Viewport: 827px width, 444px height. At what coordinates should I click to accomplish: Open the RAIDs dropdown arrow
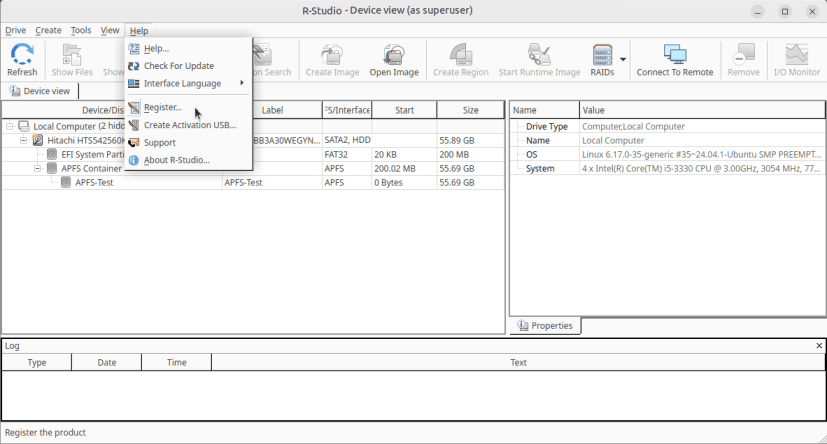[x=623, y=59]
